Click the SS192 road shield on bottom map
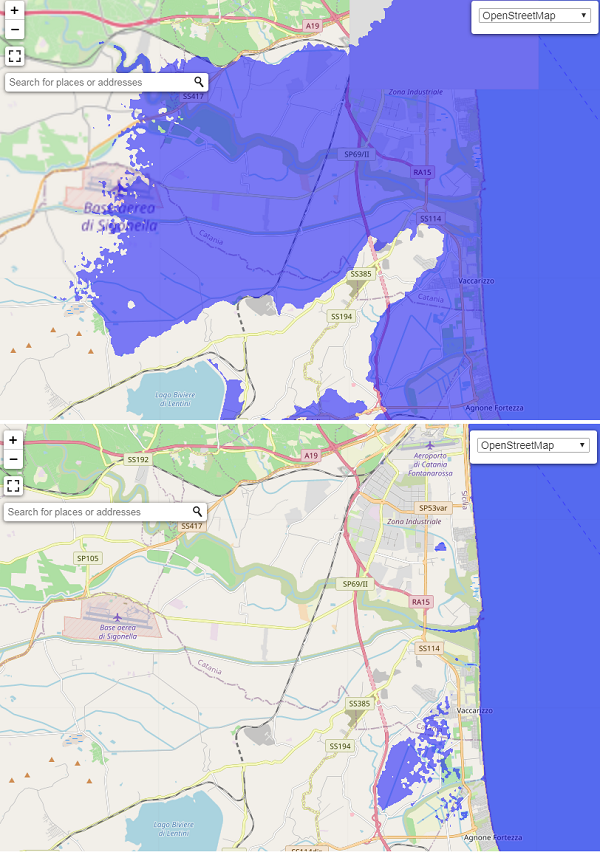Image resolution: width=600 pixels, height=855 pixels. (x=138, y=460)
